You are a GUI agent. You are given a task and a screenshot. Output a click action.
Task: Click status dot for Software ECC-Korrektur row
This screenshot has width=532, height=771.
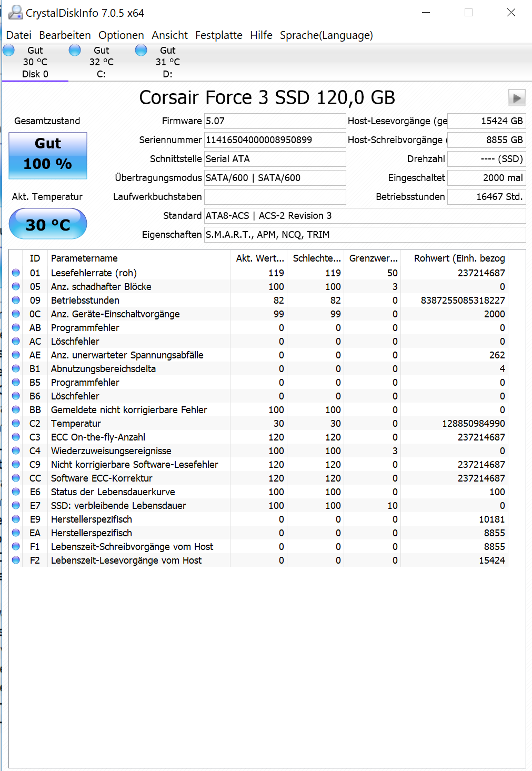(x=16, y=478)
